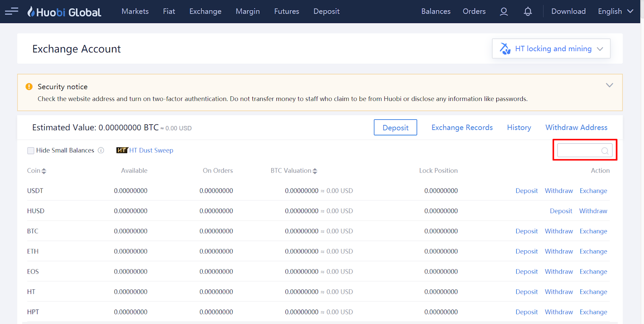
Task: Open Exchange Records
Action: pyautogui.click(x=462, y=127)
